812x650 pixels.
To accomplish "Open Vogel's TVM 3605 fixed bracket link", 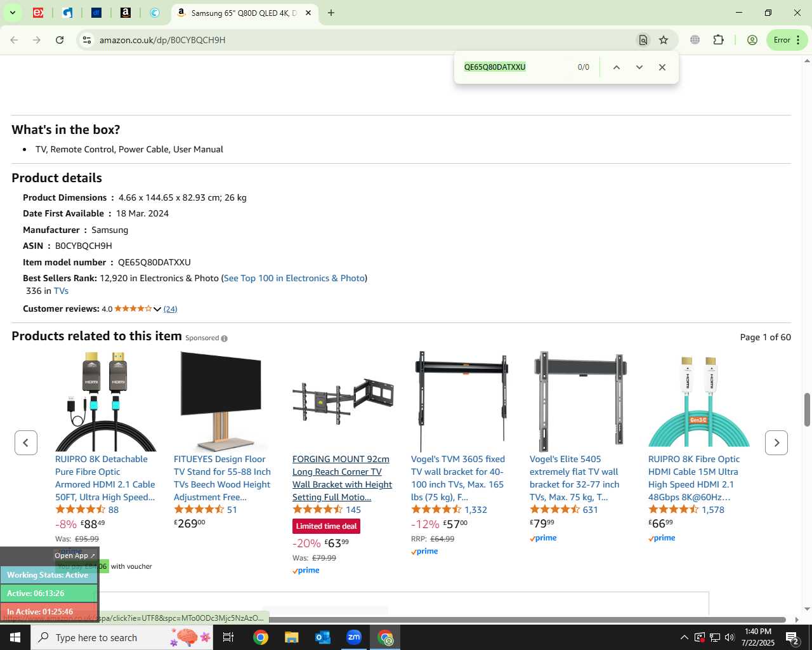I will coord(458,478).
